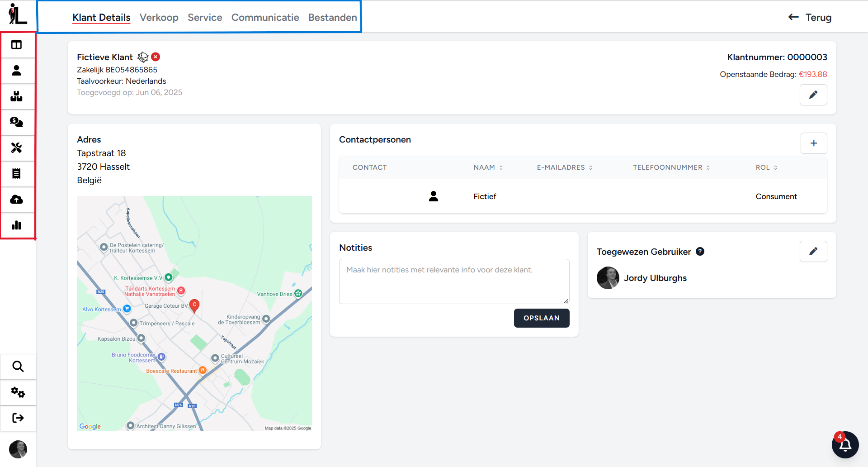
Task: Click into the Notities text field
Action: tap(454, 281)
